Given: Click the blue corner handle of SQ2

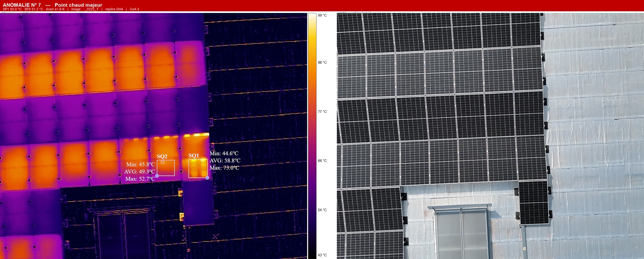Looking at the screenshot, I should 157,176.
